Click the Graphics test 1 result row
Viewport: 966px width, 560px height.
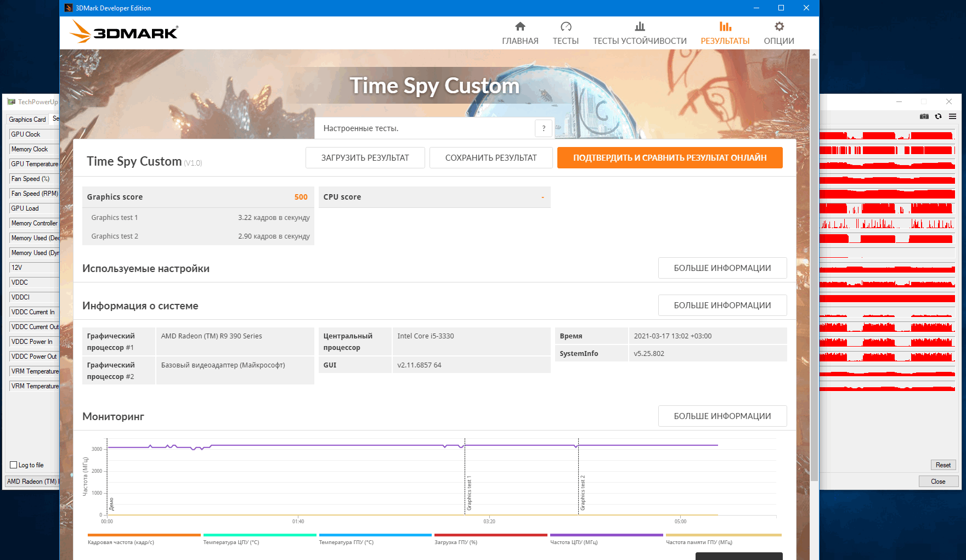click(x=198, y=218)
